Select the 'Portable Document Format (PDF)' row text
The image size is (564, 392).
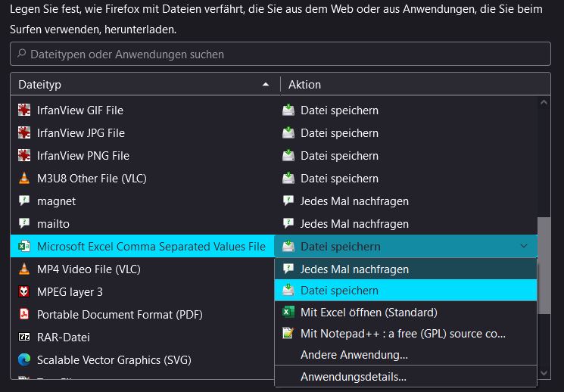point(120,314)
